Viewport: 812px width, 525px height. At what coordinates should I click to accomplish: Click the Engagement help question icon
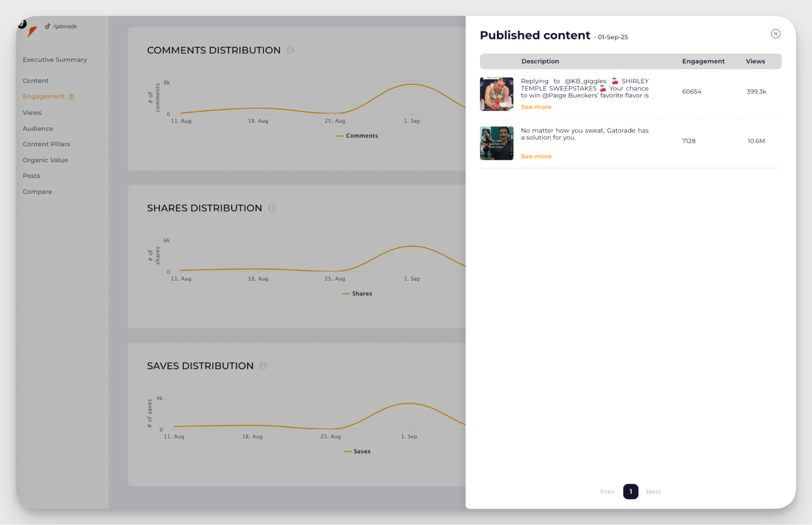(x=71, y=97)
